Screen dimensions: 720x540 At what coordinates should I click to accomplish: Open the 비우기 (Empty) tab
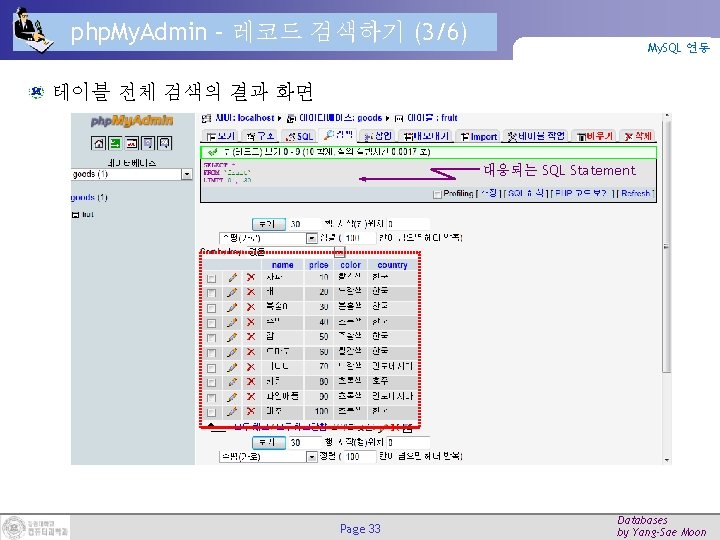tap(594, 136)
